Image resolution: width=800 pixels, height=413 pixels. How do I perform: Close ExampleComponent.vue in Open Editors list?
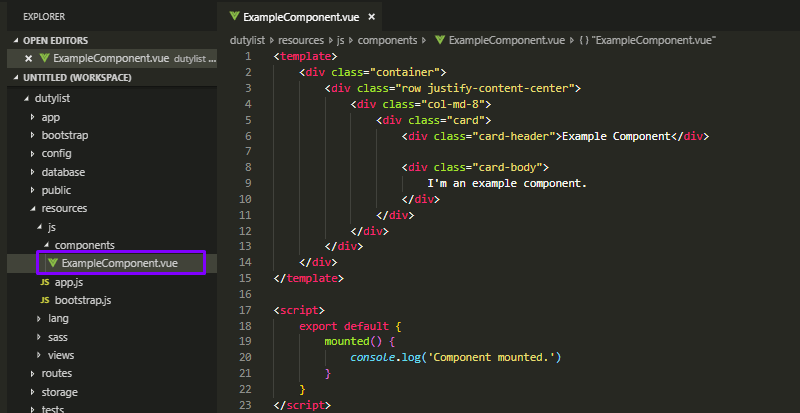coord(29,59)
